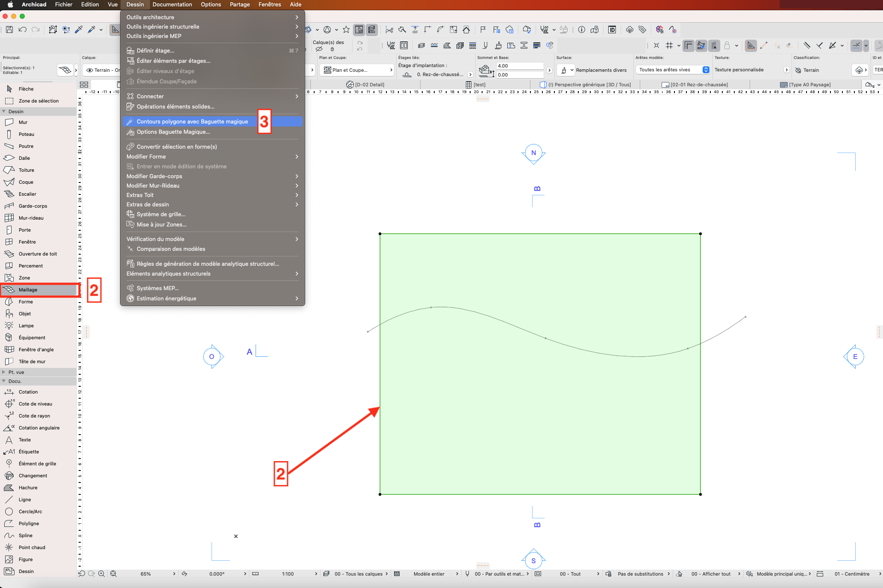Select the Dalle slab tool
The width and height of the screenshot is (883, 588).
click(x=38, y=158)
